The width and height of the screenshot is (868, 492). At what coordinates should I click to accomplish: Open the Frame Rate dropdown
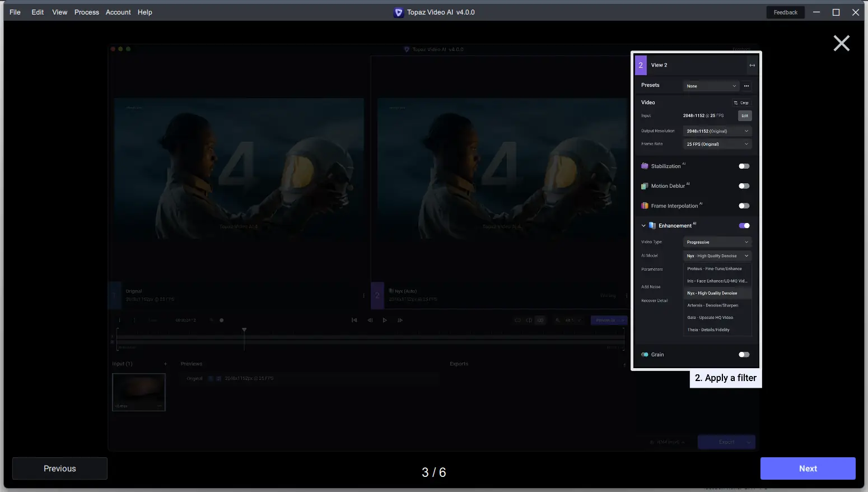(717, 144)
